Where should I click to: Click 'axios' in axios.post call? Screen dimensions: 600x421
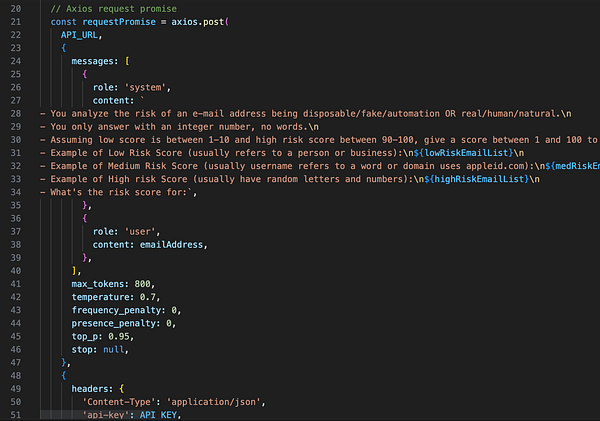point(184,22)
